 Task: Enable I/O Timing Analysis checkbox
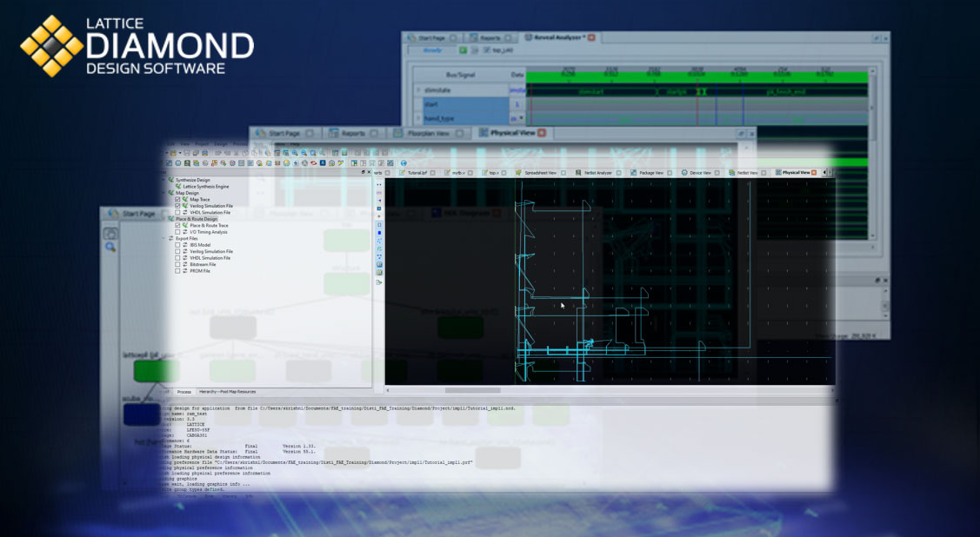click(x=177, y=232)
